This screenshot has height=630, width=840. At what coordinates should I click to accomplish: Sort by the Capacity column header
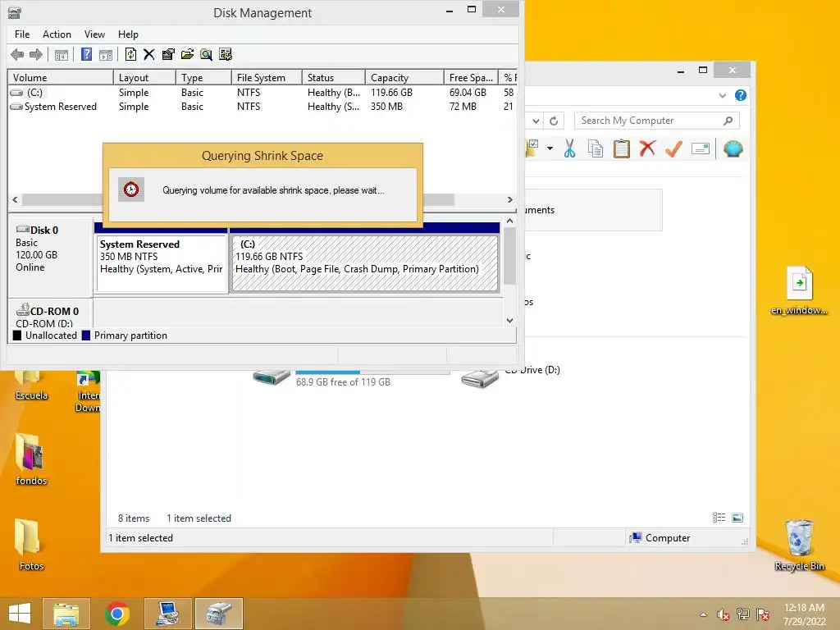tap(404, 78)
